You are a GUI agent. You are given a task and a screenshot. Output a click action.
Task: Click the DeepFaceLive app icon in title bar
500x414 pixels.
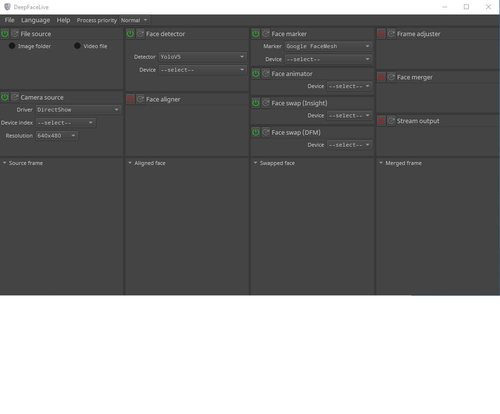(x=7, y=7)
